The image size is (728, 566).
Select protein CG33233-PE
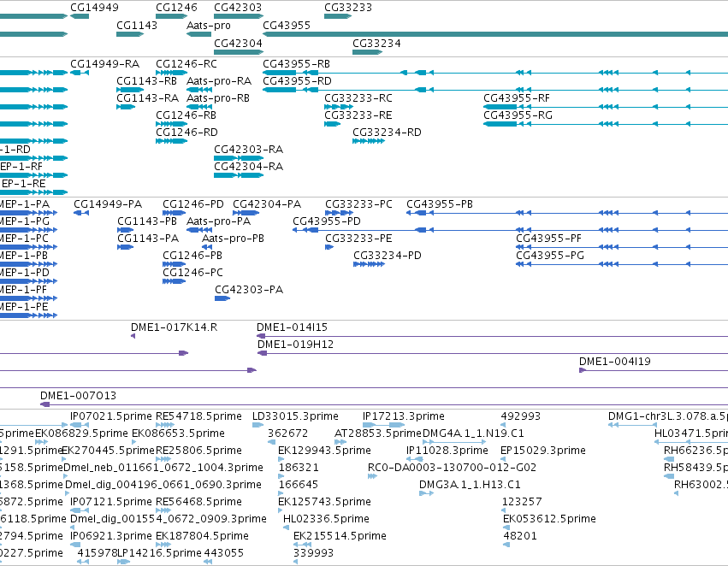358,239
